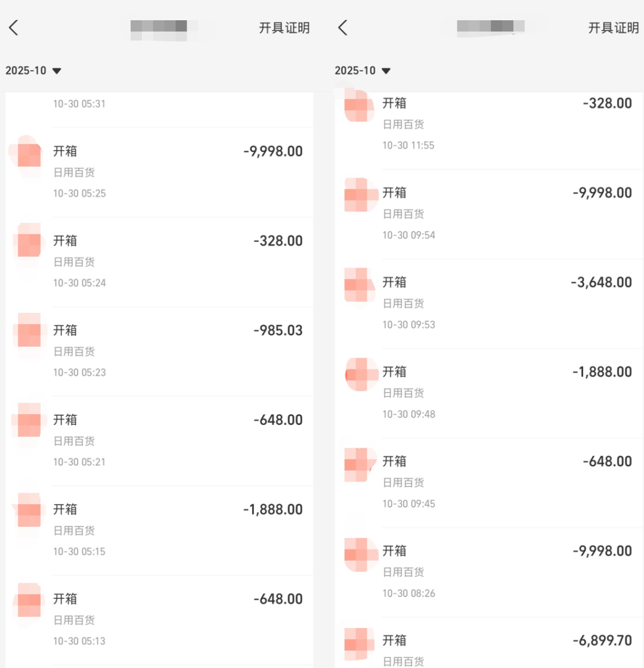
Task: Click merchant icon of the 10-30 09:48 transaction
Action: click(x=360, y=374)
